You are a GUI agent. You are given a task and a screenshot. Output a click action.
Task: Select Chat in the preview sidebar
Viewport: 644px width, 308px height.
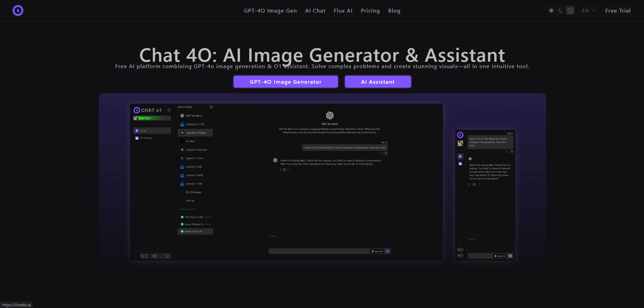[x=152, y=131]
